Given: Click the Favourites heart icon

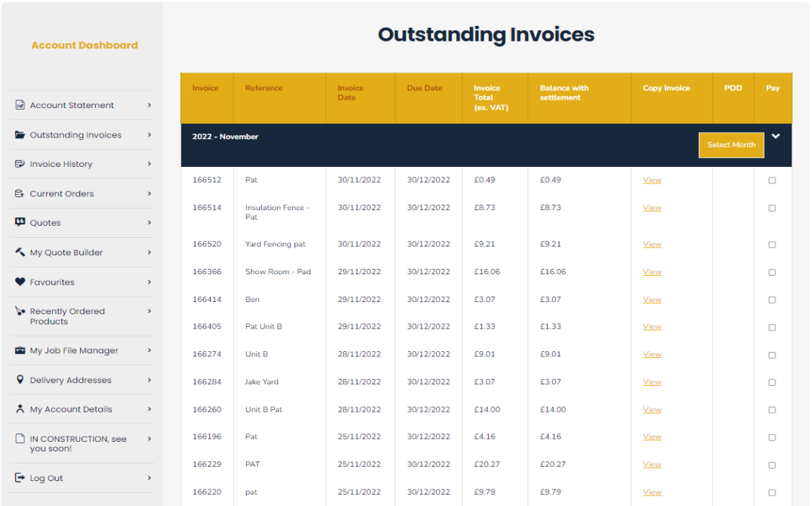Looking at the screenshot, I should (x=20, y=282).
